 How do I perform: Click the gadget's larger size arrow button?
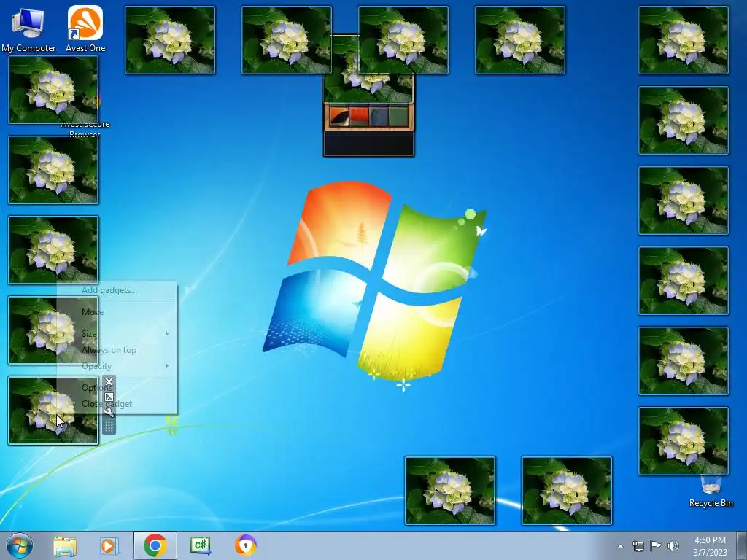click(109, 397)
